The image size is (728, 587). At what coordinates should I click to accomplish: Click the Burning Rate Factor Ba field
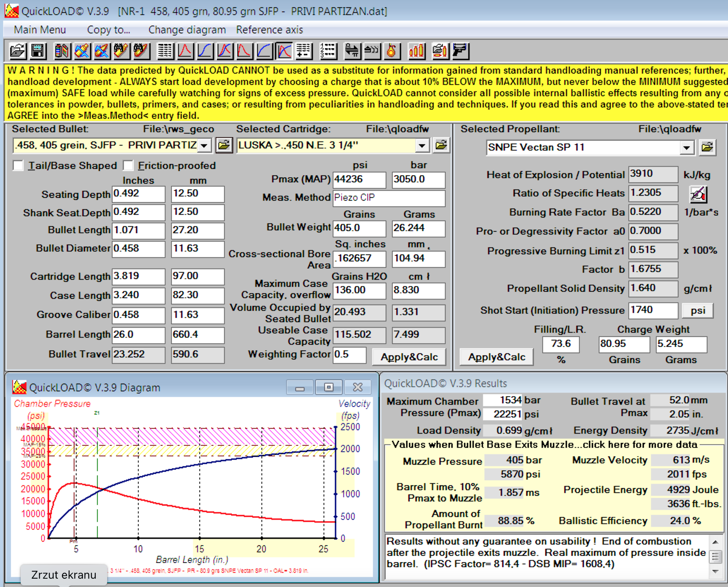[653, 212]
